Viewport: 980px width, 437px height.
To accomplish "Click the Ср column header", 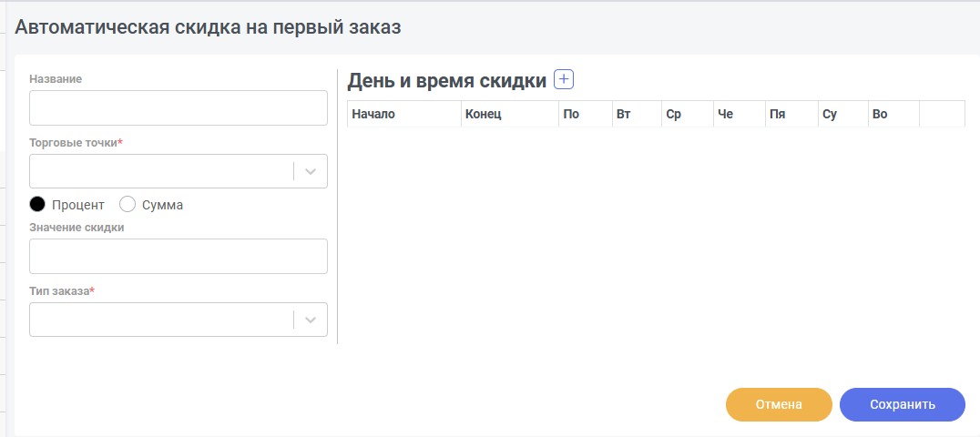I will click(x=688, y=115).
